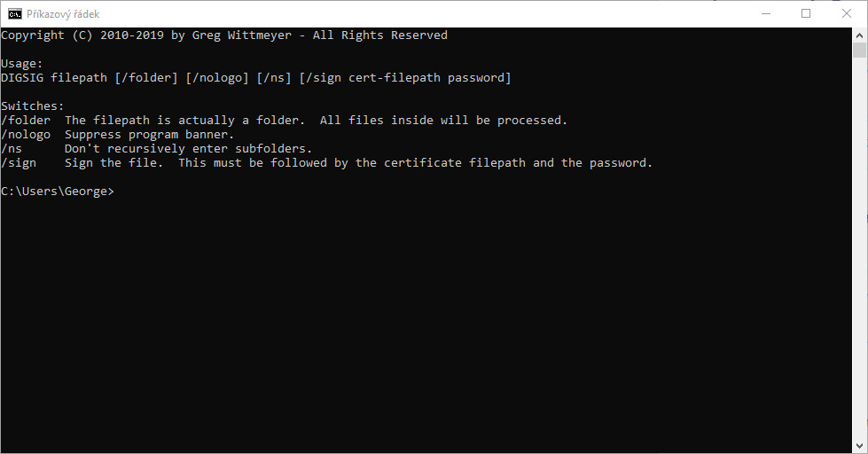The width and height of the screenshot is (868, 454).
Task: Click the Příkazový řádek title text
Action: pyautogui.click(x=63, y=14)
